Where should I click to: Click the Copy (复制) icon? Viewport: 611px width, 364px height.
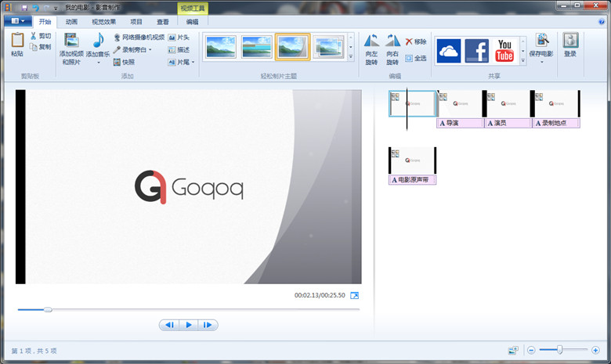[x=34, y=47]
